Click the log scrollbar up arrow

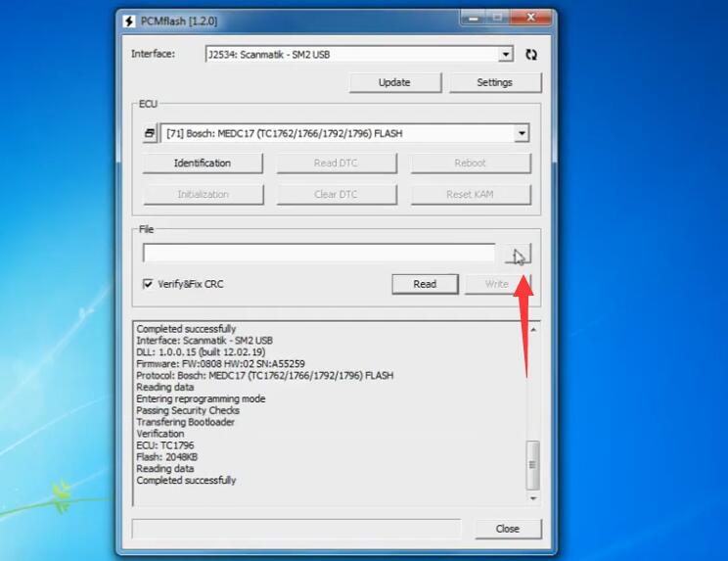[x=533, y=329]
